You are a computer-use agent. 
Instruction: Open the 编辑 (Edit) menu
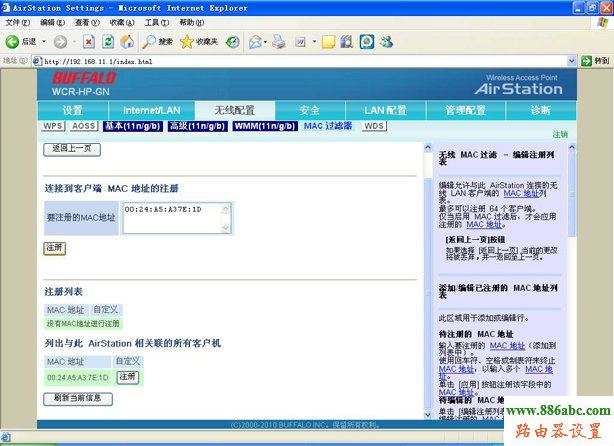tap(52, 23)
